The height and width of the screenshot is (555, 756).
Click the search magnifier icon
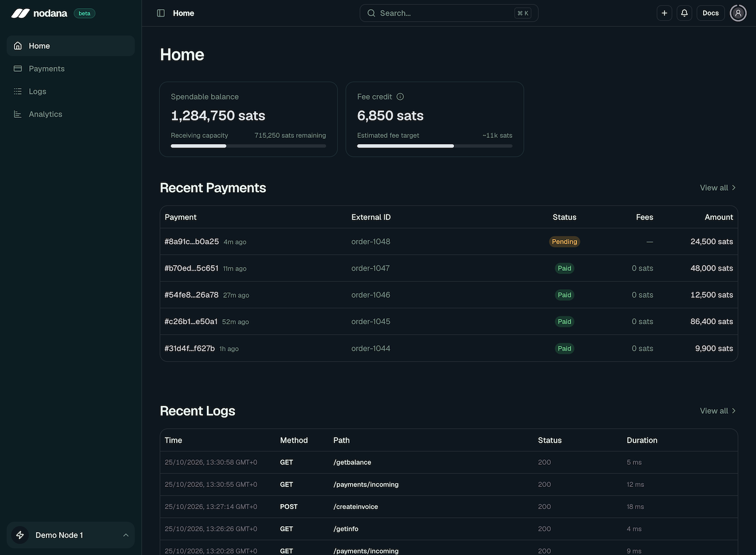(371, 13)
